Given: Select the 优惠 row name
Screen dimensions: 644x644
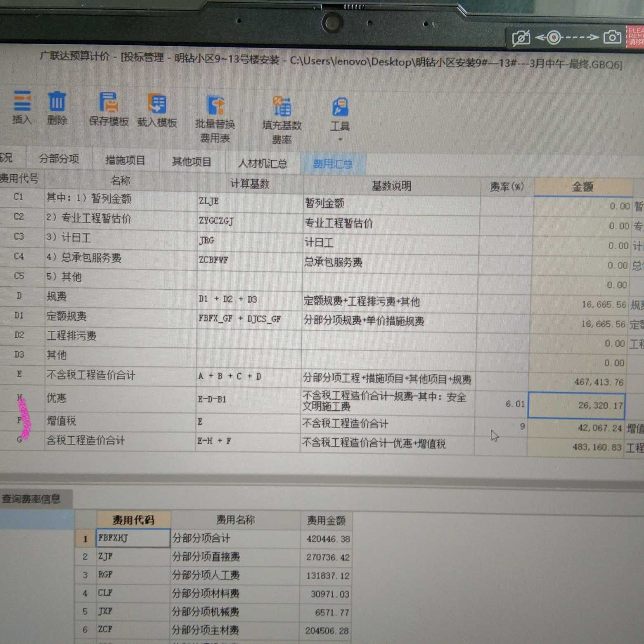Looking at the screenshot, I should [x=120, y=398].
